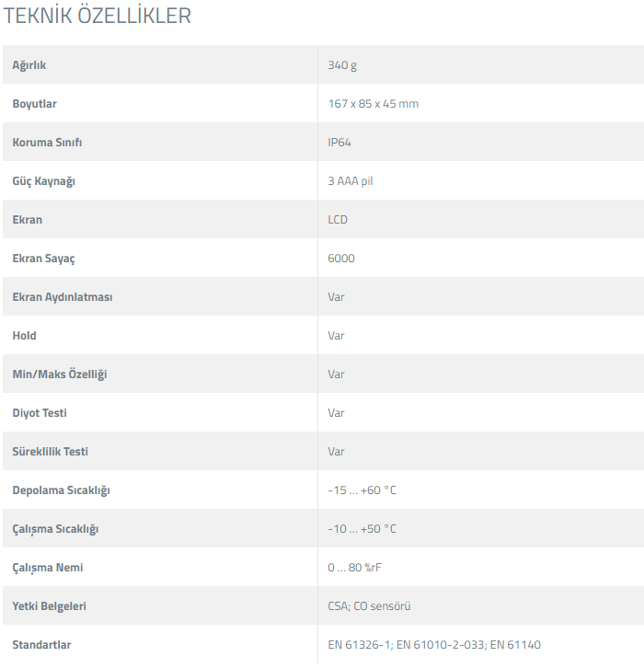Select the Ekran Sayaç label

coord(43,259)
